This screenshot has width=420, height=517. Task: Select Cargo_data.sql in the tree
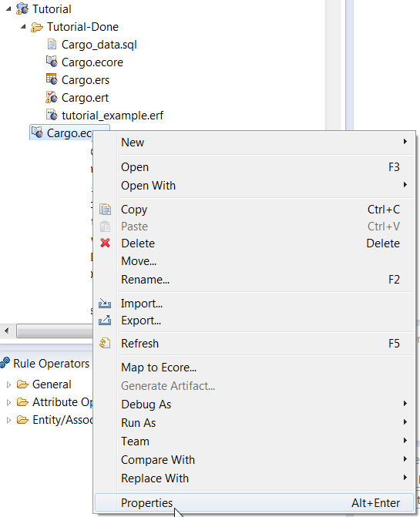[x=99, y=45]
